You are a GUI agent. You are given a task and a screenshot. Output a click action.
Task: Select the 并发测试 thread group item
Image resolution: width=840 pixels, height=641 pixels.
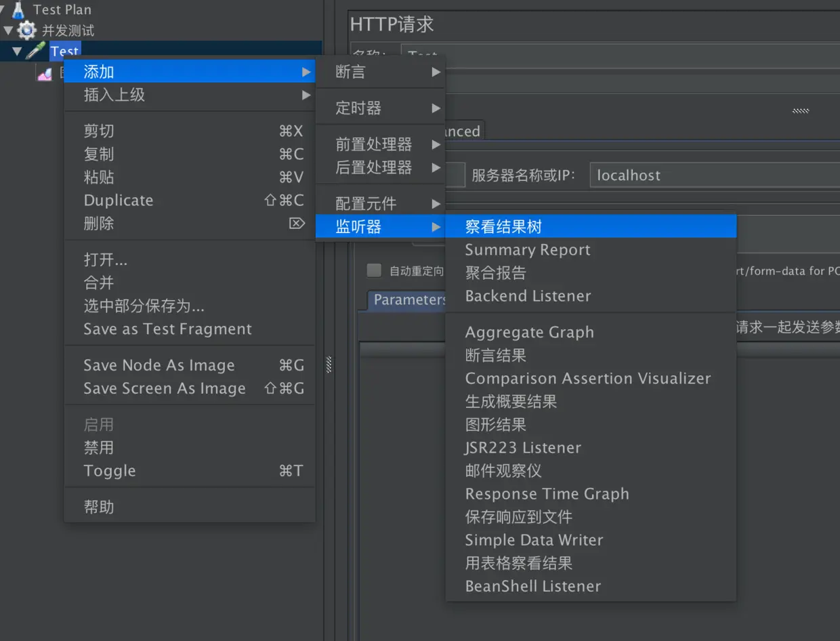tap(68, 30)
